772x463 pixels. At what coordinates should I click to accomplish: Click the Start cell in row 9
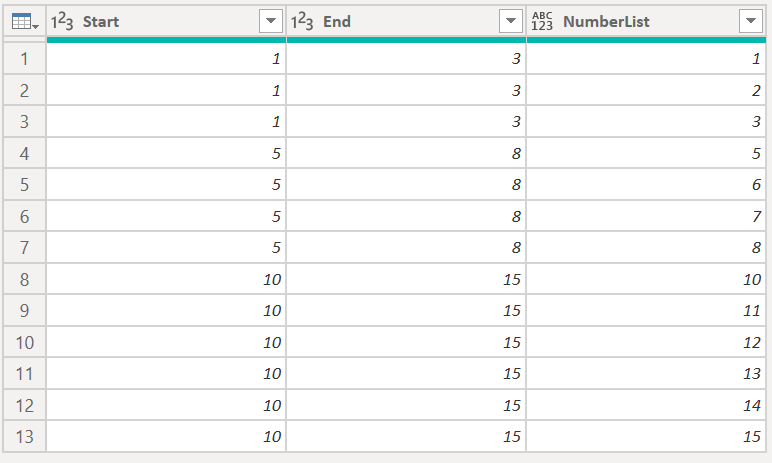coord(166,311)
